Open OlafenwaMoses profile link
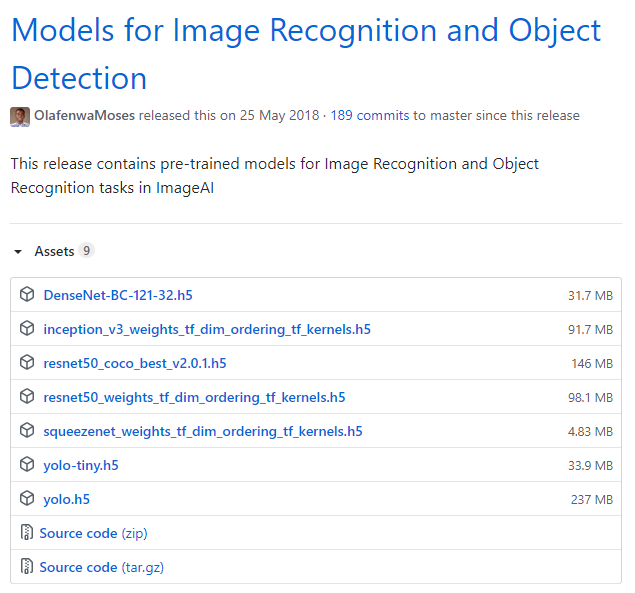The width and height of the screenshot is (635, 593). [x=84, y=115]
